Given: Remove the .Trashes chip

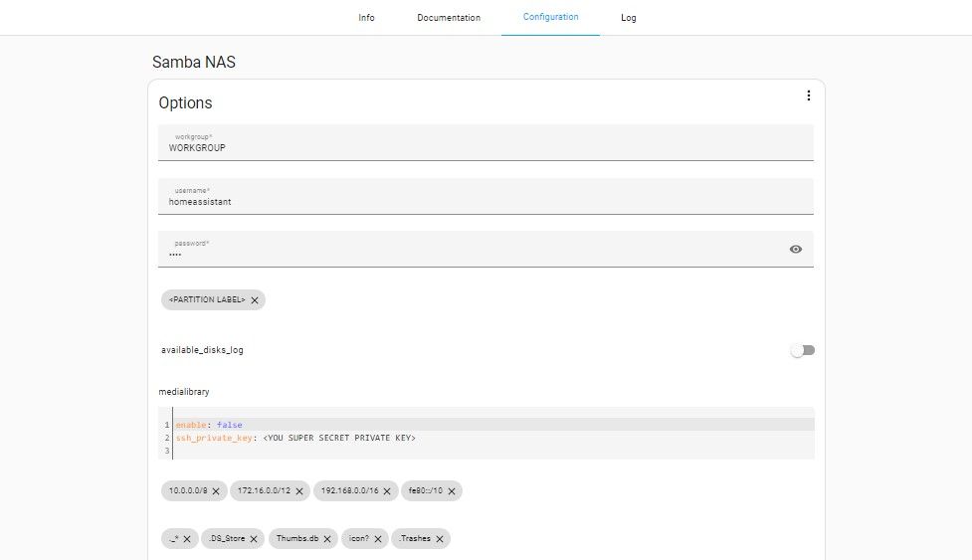Looking at the screenshot, I should point(440,539).
